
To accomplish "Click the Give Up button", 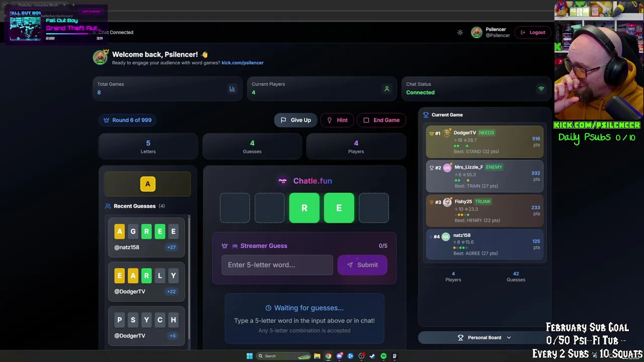I will coord(296,120).
